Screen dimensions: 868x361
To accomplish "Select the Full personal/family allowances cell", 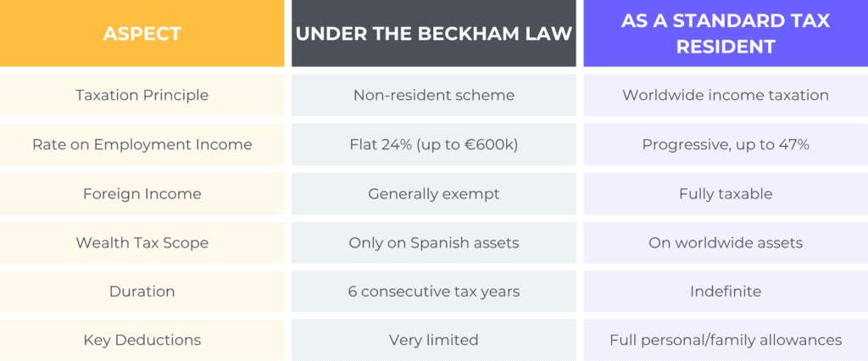I will tap(725, 340).
